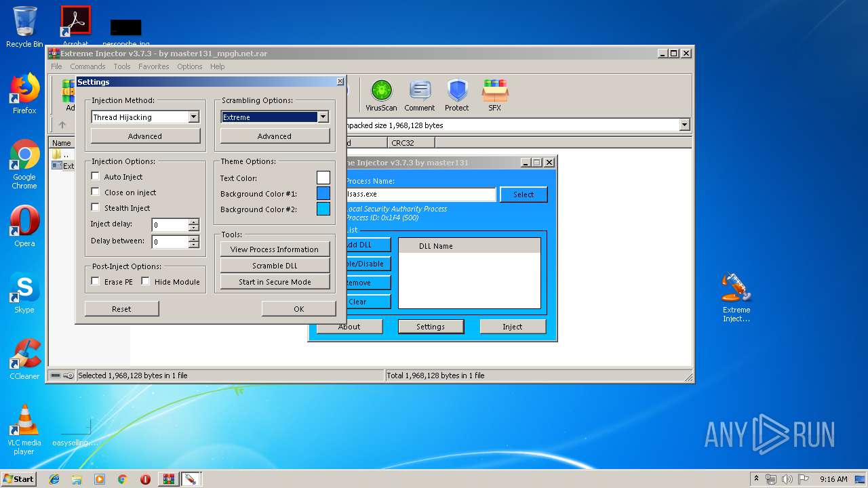Screen dimensions: 868x488
Task: Click the Add archive icon in WinRAR
Action: tap(68, 96)
